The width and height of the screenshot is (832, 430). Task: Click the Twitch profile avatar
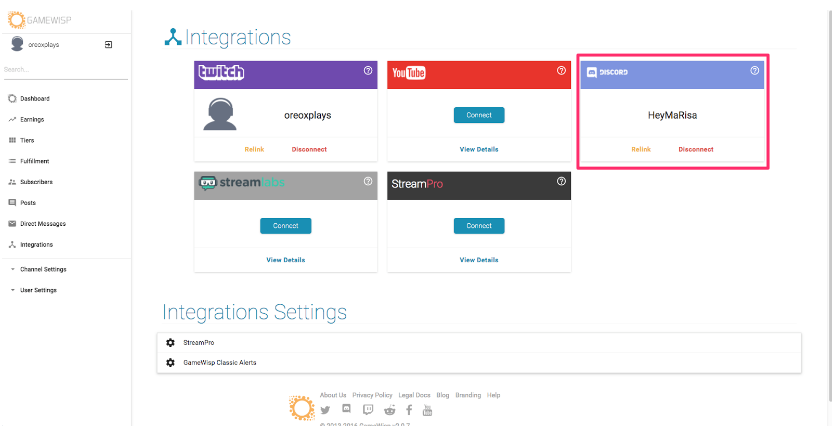(x=220, y=115)
